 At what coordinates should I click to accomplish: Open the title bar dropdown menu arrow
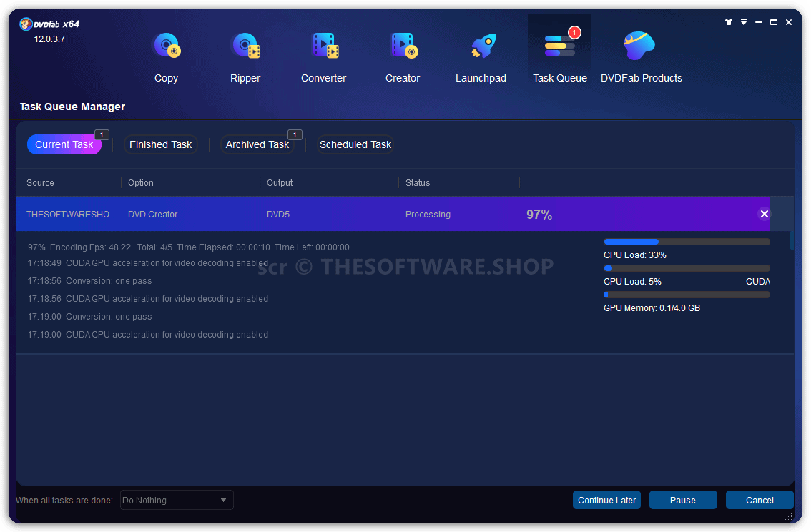pyautogui.click(x=744, y=22)
